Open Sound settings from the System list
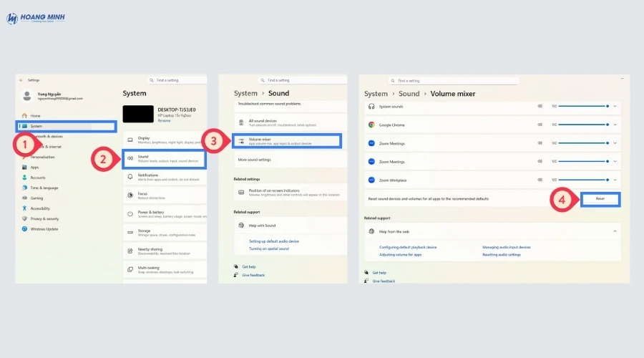 pyautogui.click(x=164, y=158)
